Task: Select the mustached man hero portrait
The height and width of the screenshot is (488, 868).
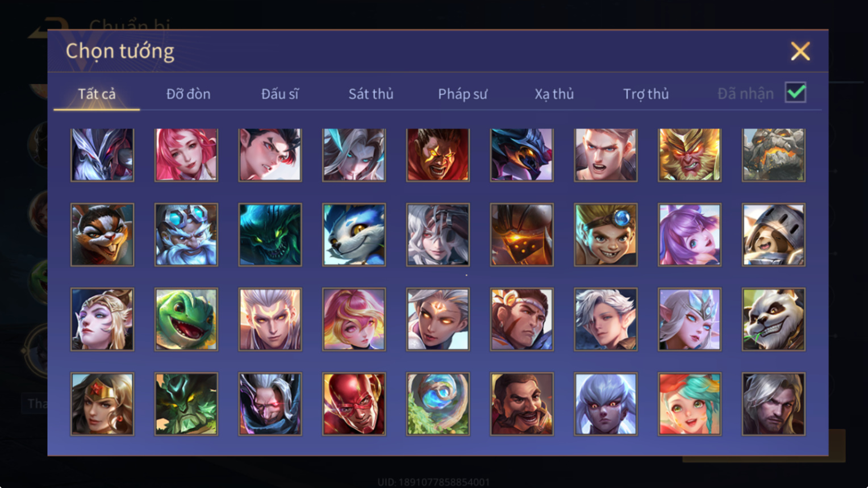Action: (x=522, y=404)
